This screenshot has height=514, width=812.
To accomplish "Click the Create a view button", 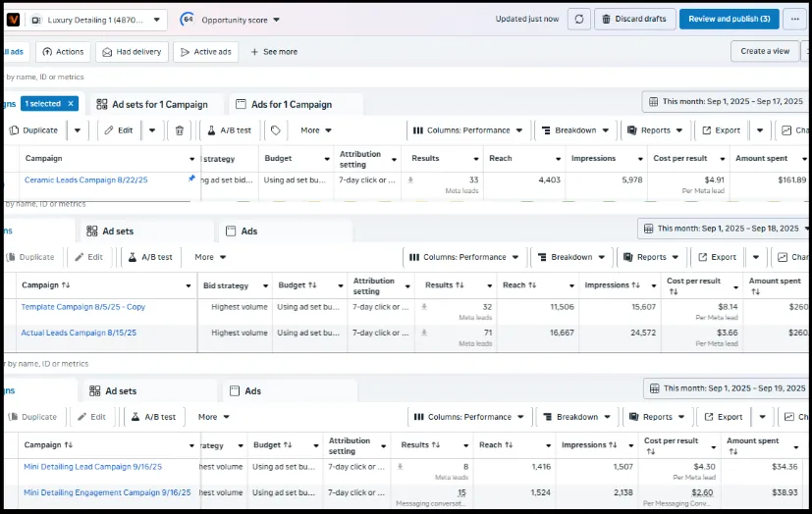I will (x=764, y=51).
